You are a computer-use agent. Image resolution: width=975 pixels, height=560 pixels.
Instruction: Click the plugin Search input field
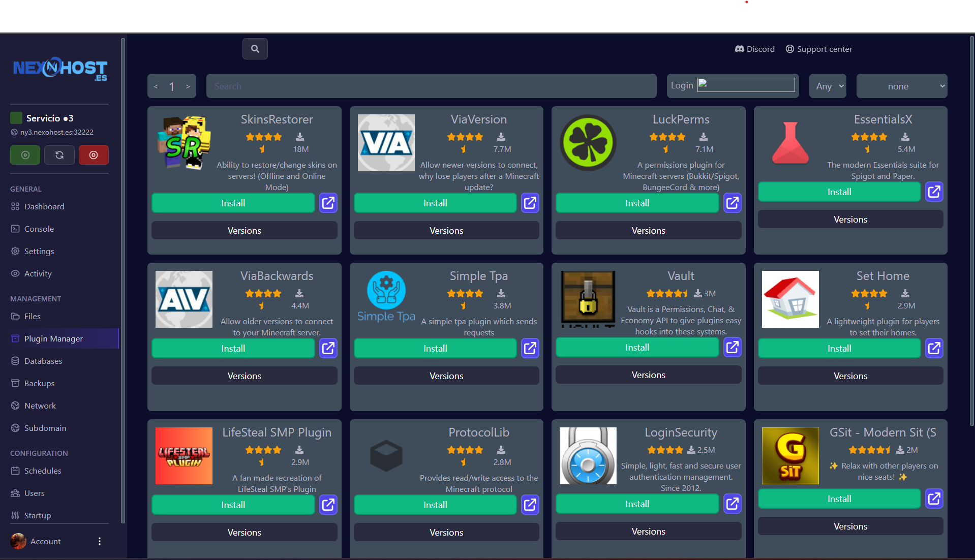click(431, 86)
